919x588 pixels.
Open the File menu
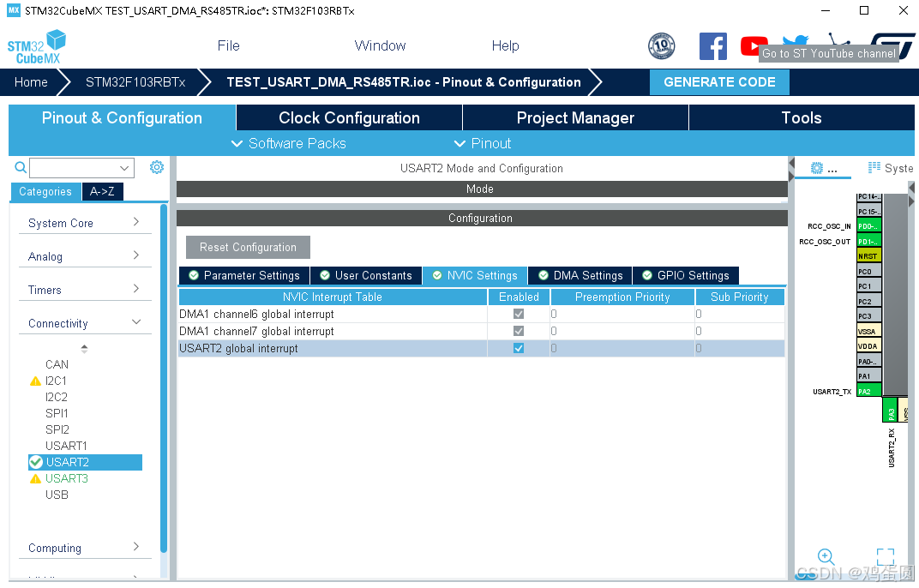229,45
